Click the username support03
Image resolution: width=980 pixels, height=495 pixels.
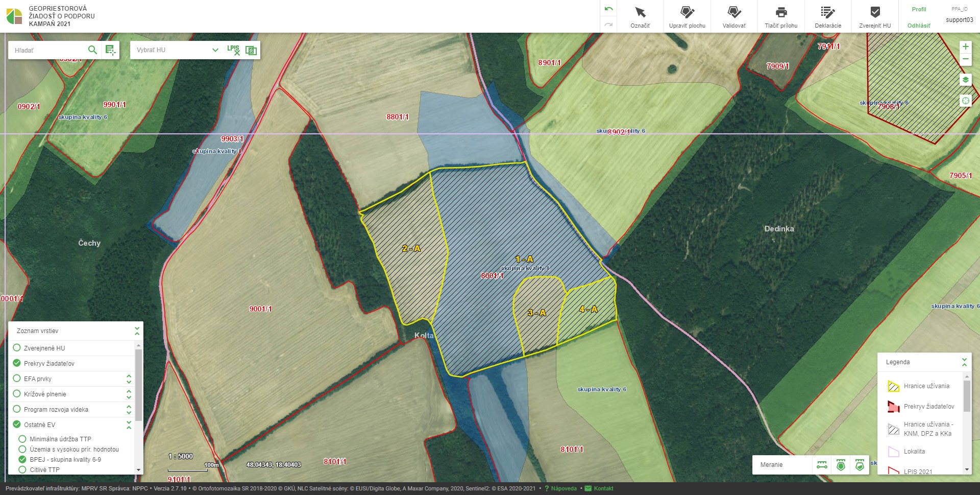click(960, 20)
